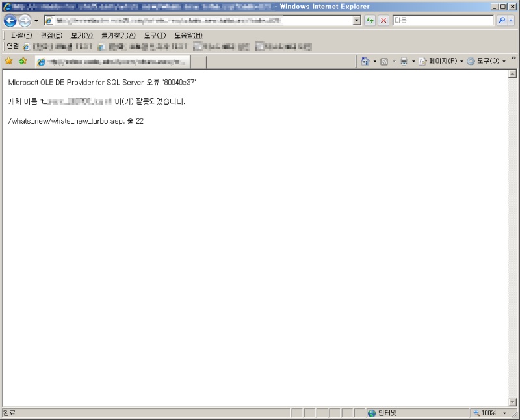
Task: Click the 인터넷 security zone in status bar
Action: pyautogui.click(x=382, y=413)
